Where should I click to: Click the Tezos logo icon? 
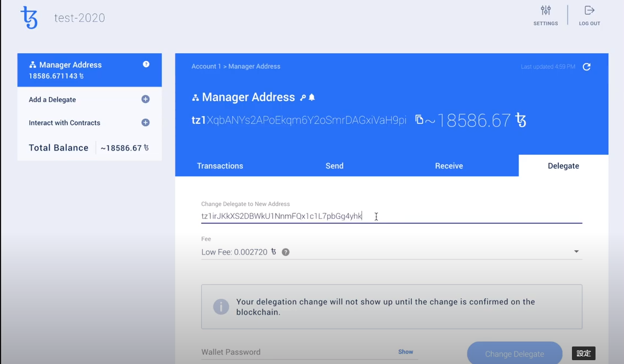tap(30, 18)
